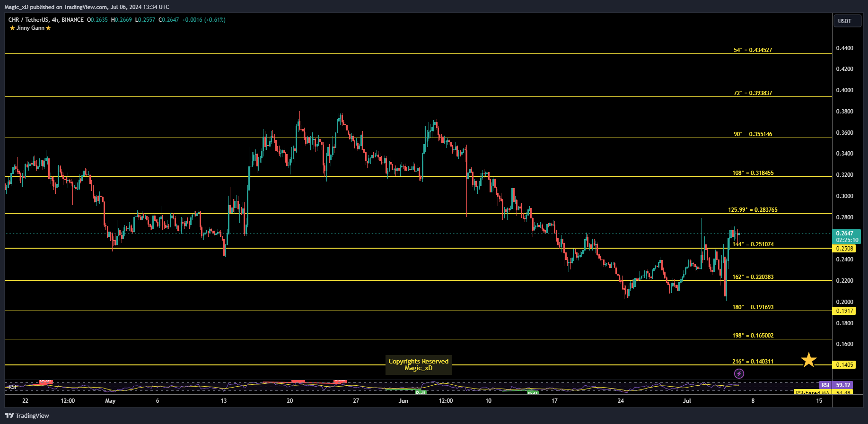Click the 15 date axis label
The image size is (868, 424).
[819, 401]
